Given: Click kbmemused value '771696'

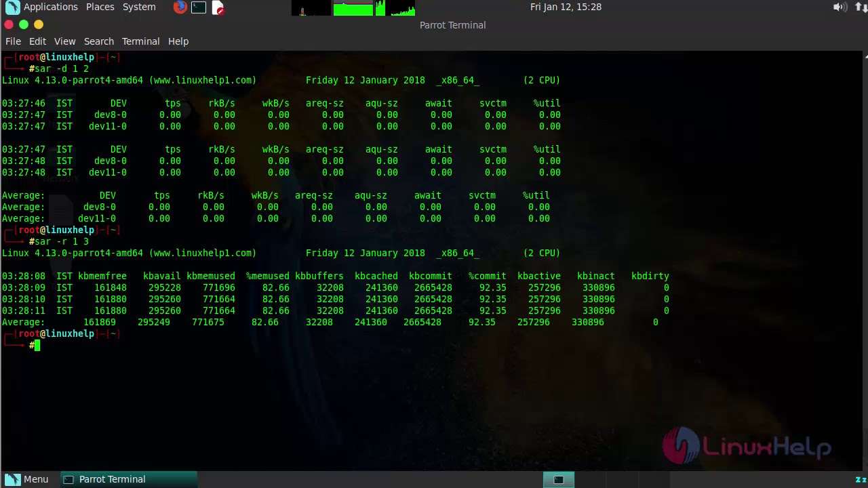Looking at the screenshot, I should (x=219, y=287).
